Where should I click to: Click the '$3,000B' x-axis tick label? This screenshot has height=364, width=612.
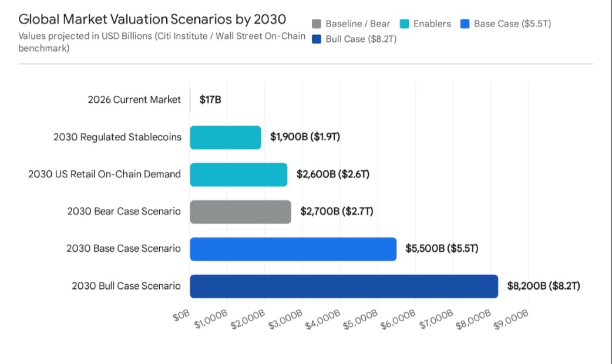[x=285, y=319]
